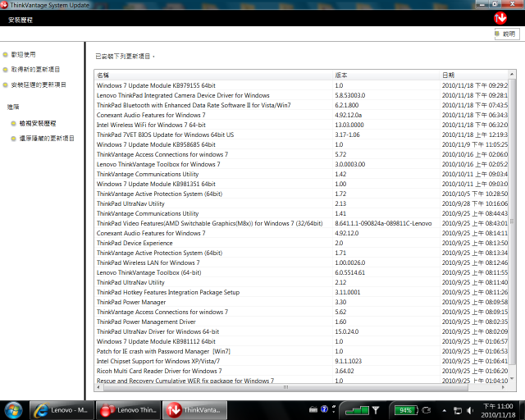Open the taskbar clock showing 下午 11:00
The height and width of the screenshot is (420, 525).
coord(498,410)
